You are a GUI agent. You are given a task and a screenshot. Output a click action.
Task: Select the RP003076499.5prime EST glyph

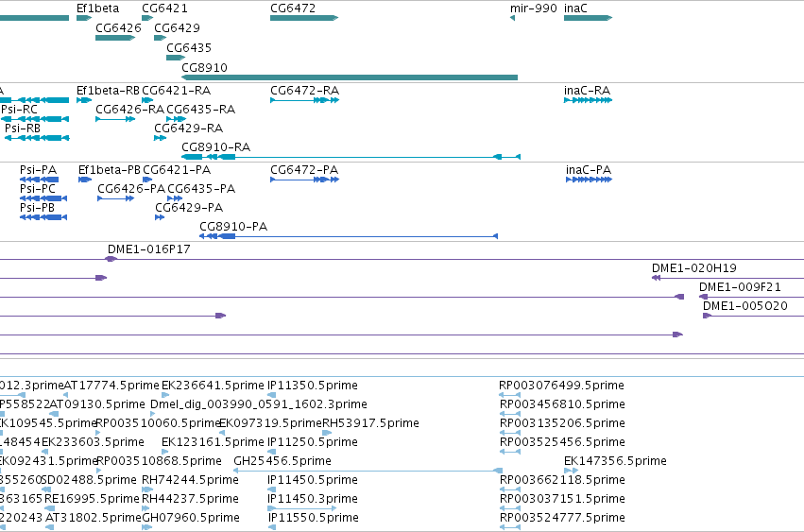(x=509, y=395)
